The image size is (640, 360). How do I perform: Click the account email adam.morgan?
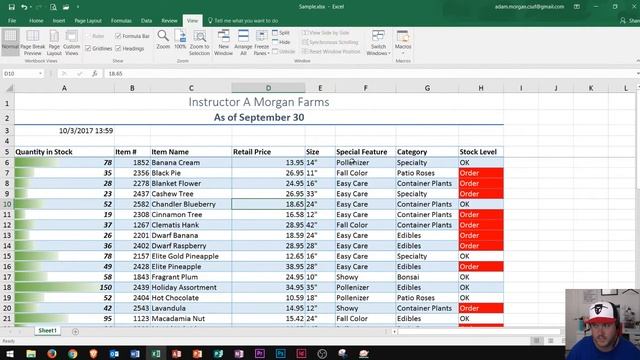coord(529,7)
